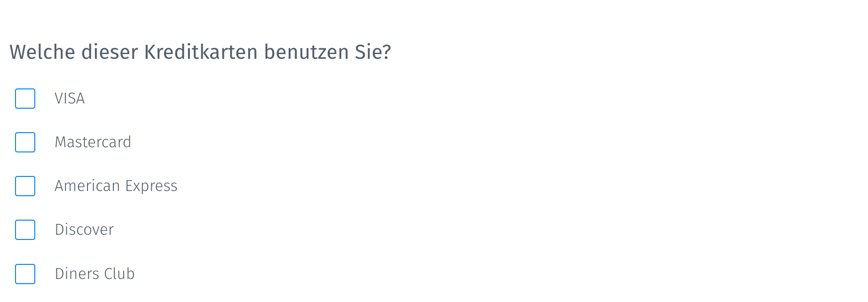Enable the last credit card option
Screen dimensions: 868x302
(25, 274)
